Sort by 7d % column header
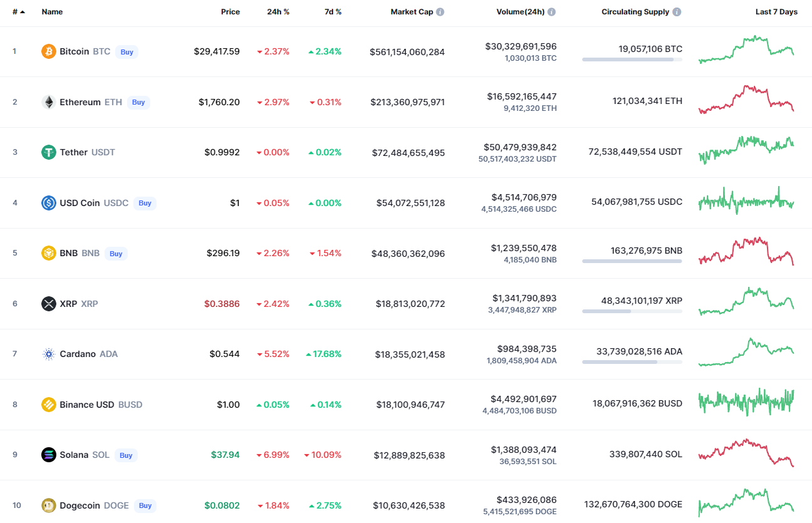This screenshot has height=523, width=812. click(332, 12)
